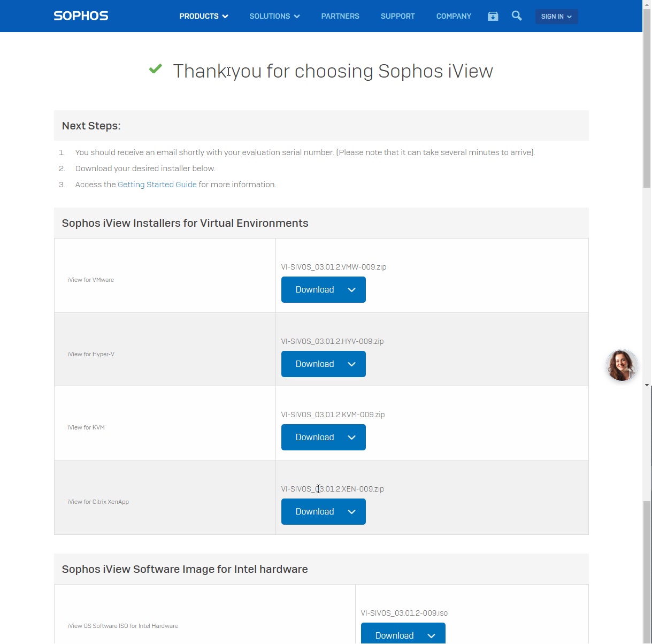
Task: Open the downloads inbox icon in header
Action: tap(493, 17)
